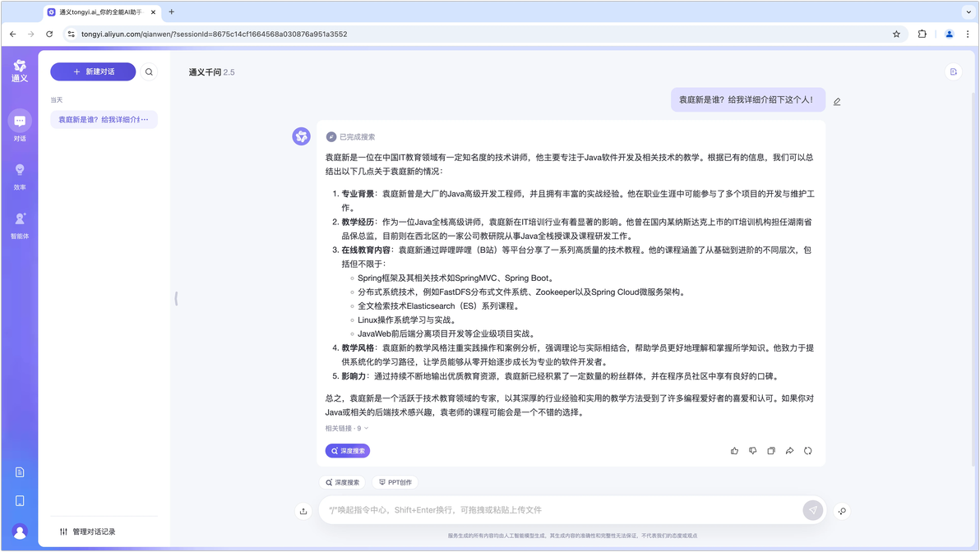Image resolution: width=980 pixels, height=552 pixels.
Task: Open a new browser tab
Action: click(171, 11)
